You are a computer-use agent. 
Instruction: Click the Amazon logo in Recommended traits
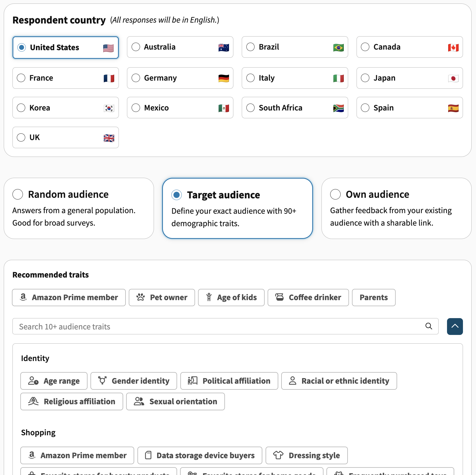pos(23,297)
